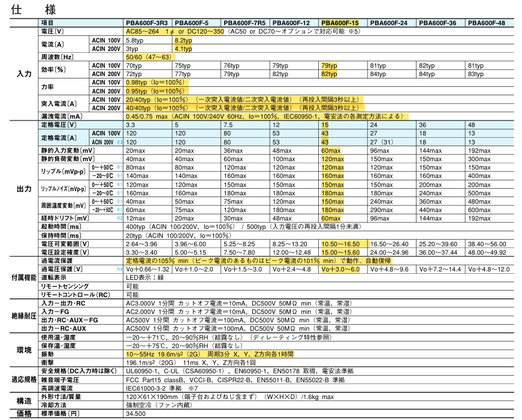Click the FCC Part15 classB noise text

coord(235,380)
